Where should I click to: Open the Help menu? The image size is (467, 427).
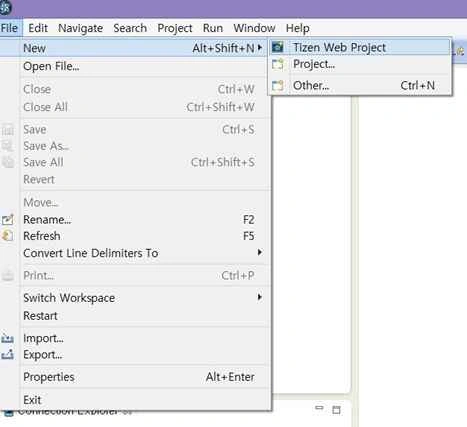click(298, 28)
